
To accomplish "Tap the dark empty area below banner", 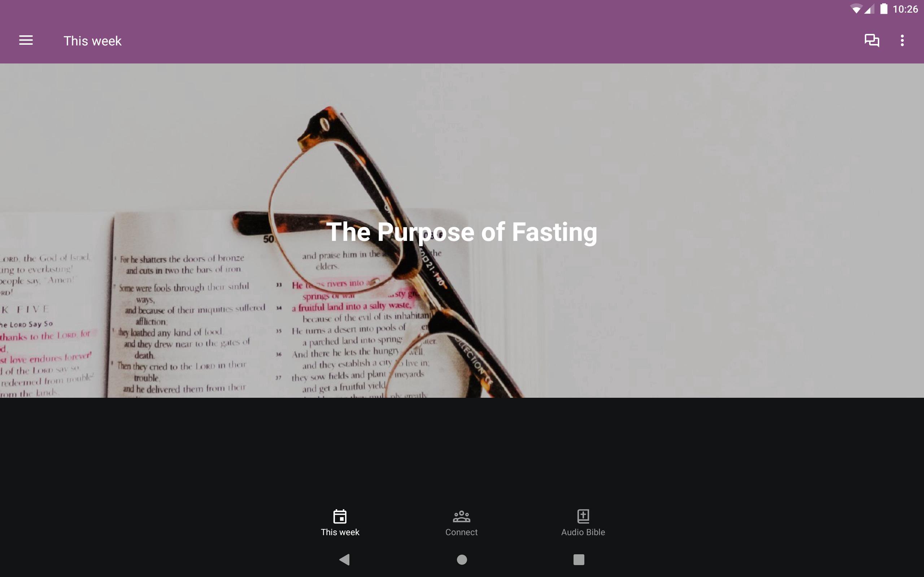I will (x=462, y=450).
